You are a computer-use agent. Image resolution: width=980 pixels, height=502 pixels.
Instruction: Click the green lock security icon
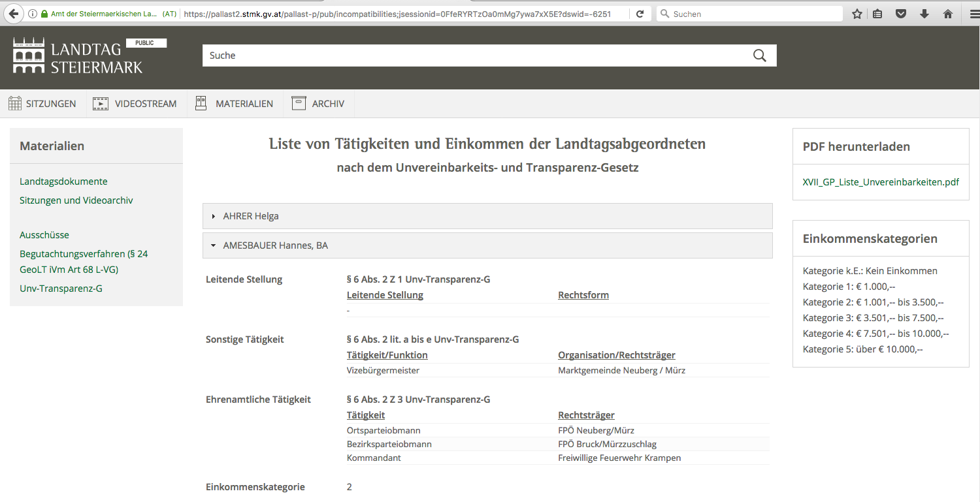pyautogui.click(x=44, y=14)
